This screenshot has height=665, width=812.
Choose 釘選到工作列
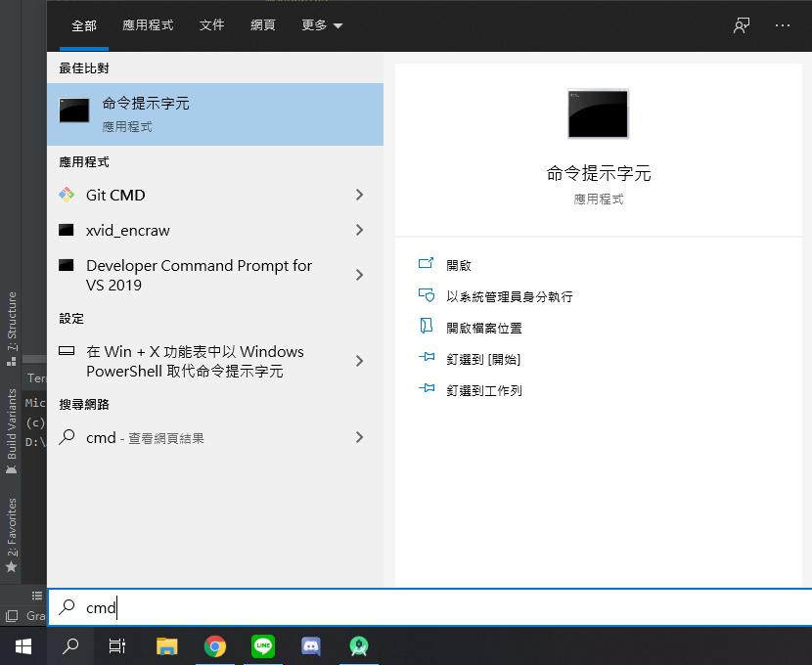point(484,391)
